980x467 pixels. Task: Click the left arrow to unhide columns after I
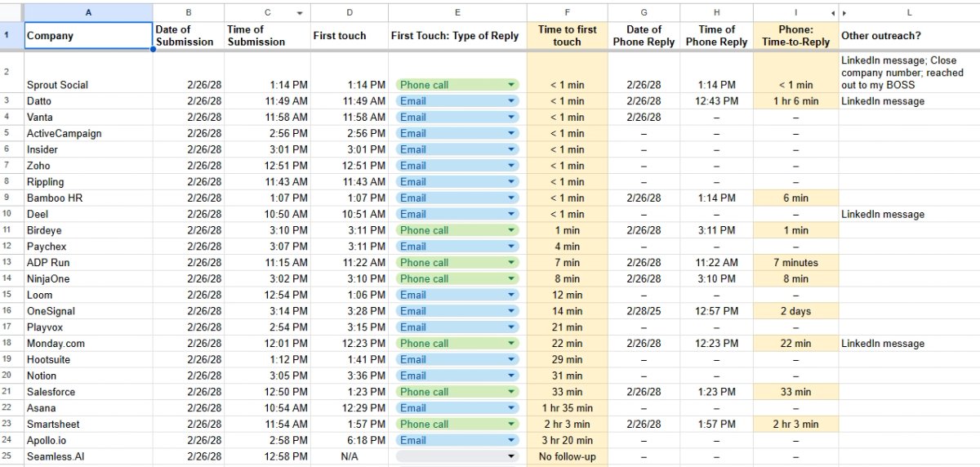(833, 13)
